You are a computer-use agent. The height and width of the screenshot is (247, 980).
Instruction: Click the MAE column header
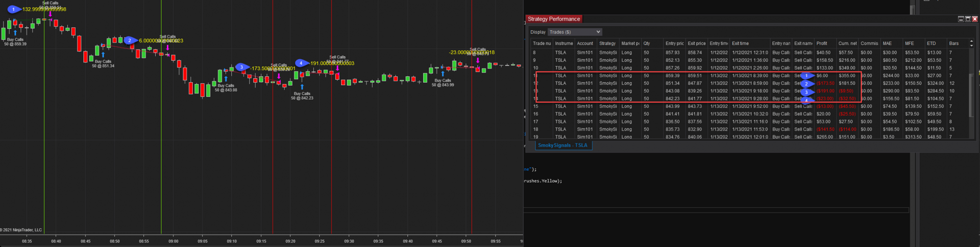pyautogui.click(x=892, y=43)
